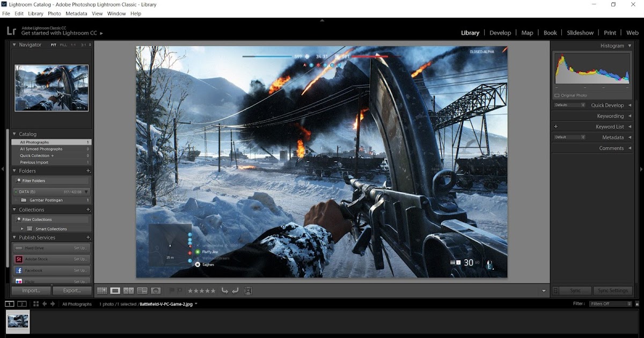Screen dimensions: 644x338
Task: Expand the Keywording panel
Action: pyautogui.click(x=630, y=116)
